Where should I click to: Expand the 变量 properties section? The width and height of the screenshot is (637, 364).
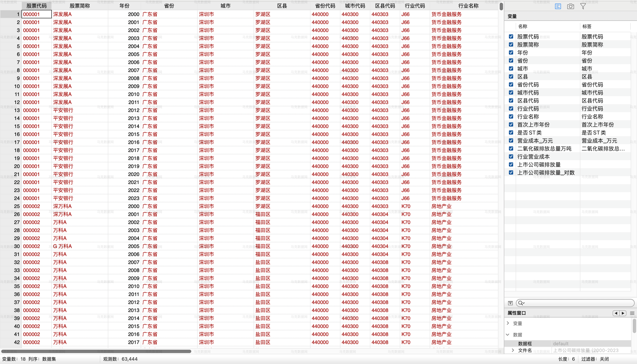pos(508,323)
